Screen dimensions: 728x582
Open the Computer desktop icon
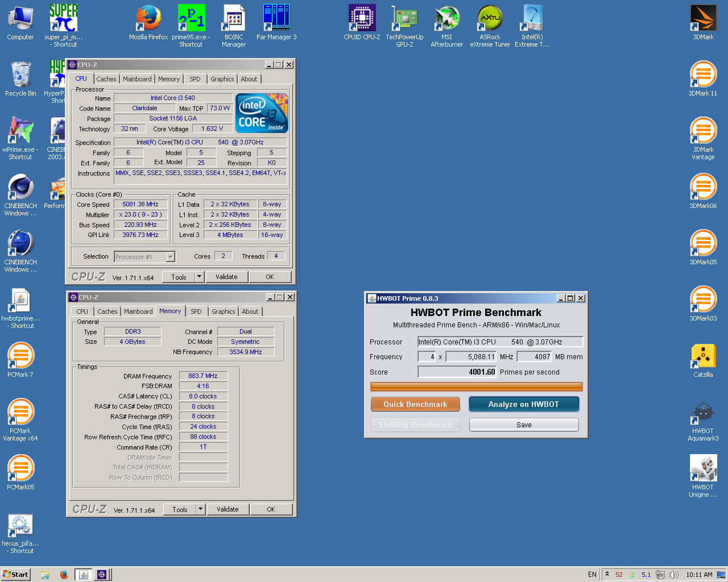pos(20,23)
